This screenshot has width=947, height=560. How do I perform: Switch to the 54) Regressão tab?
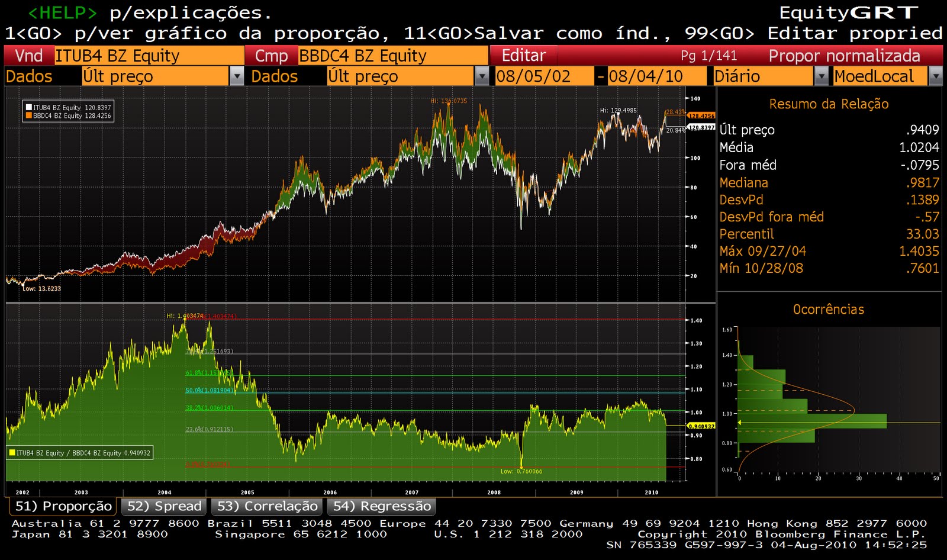tap(382, 506)
